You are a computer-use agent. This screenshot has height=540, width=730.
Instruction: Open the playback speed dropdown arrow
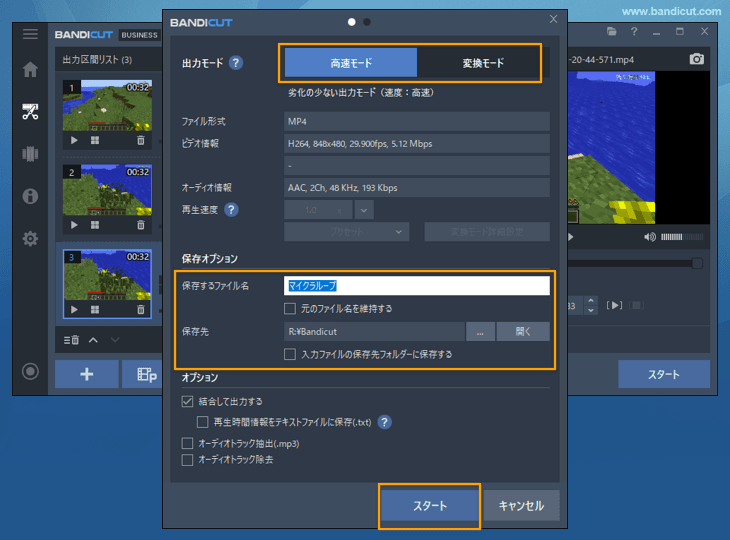pyautogui.click(x=364, y=210)
